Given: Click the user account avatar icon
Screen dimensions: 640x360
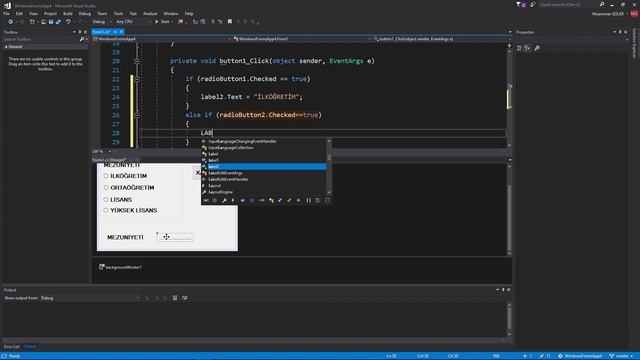Looking at the screenshot, I should pos(634,13).
